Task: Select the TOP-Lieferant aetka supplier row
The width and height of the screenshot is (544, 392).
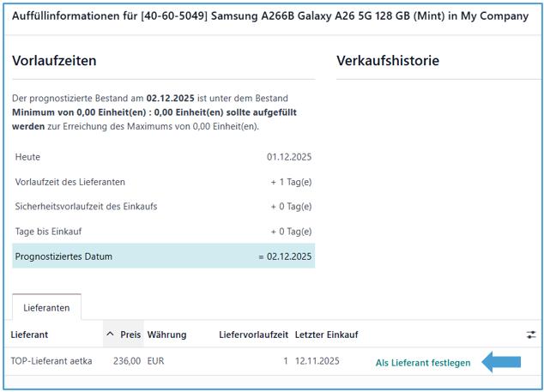Action: point(51,361)
